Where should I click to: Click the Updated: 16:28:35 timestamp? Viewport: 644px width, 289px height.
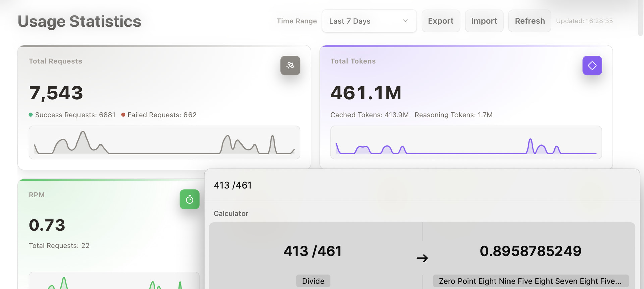tap(584, 21)
